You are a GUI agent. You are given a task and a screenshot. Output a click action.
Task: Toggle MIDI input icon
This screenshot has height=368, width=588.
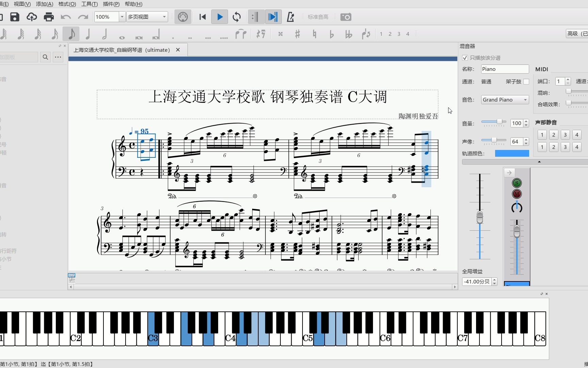pos(183,17)
